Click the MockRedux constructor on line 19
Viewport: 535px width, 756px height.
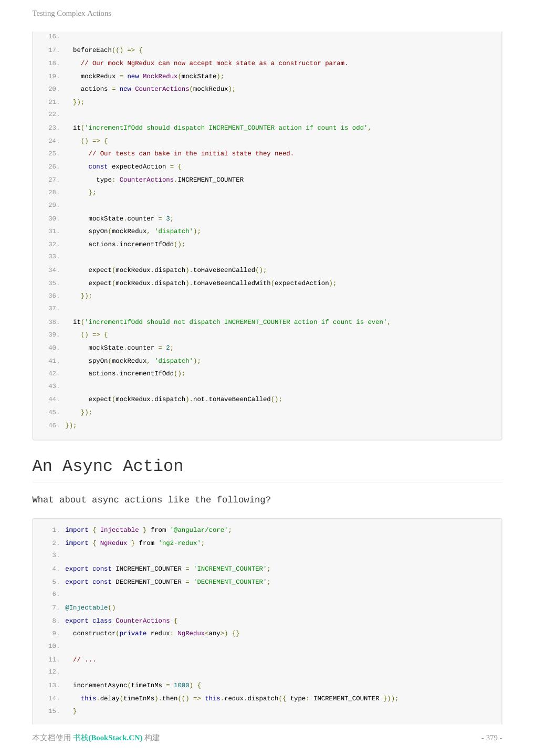click(160, 76)
